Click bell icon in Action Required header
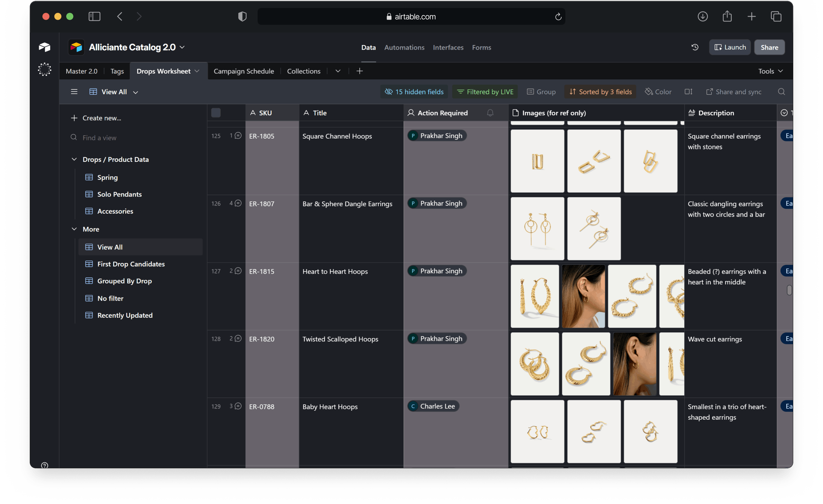823x504 pixels. 490,113
